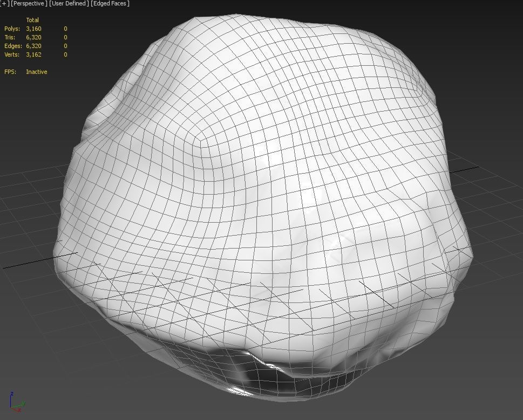Click the Verts: label
The height and width of the screenshot is (420, 523).
(x=12, y=54)
